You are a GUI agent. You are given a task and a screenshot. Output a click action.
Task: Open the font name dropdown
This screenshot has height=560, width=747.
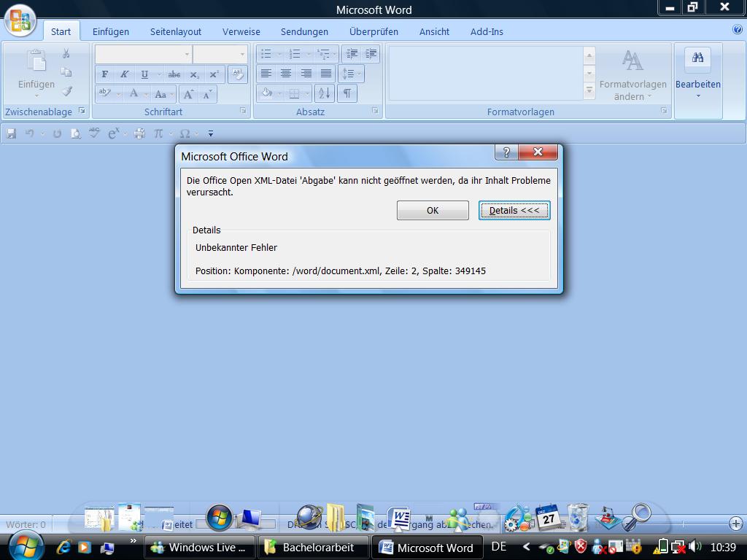(187, 55)
